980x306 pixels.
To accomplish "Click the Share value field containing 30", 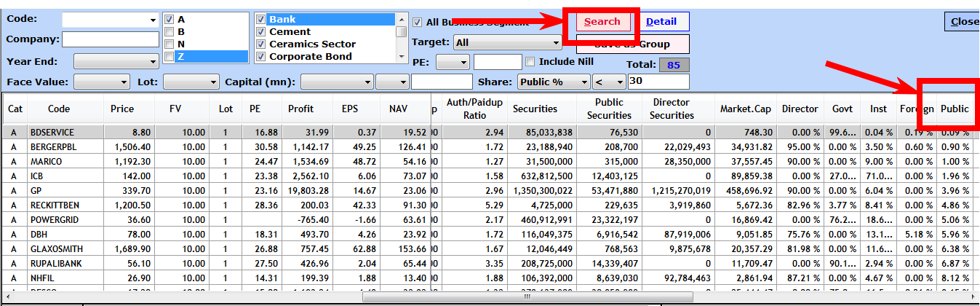I will pos(658,82).
